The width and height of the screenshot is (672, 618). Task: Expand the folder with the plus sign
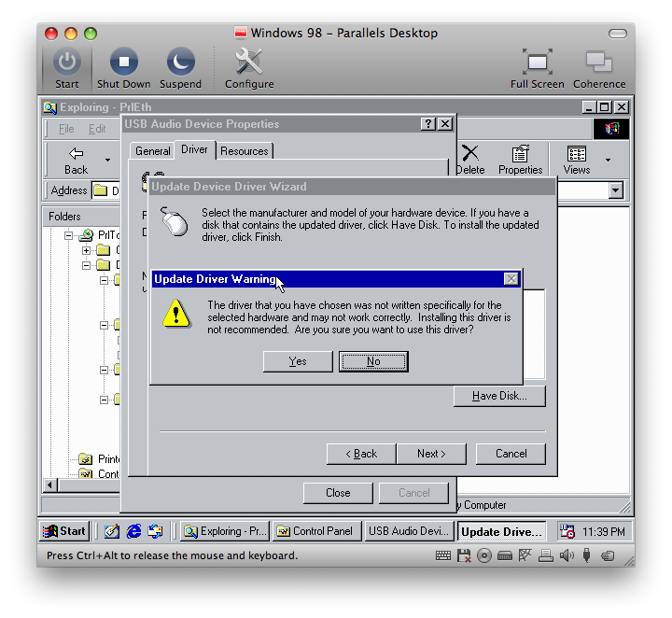(x=86, y=250)
